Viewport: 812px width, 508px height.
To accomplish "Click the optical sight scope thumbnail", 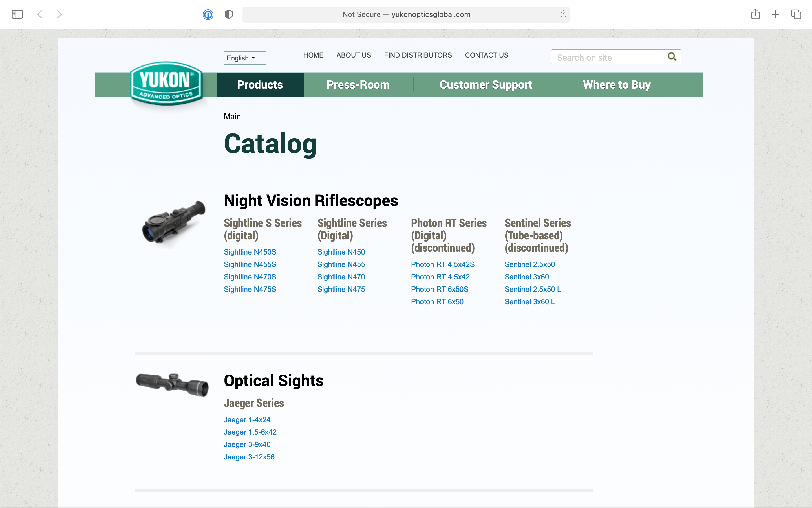I will 173,384.
